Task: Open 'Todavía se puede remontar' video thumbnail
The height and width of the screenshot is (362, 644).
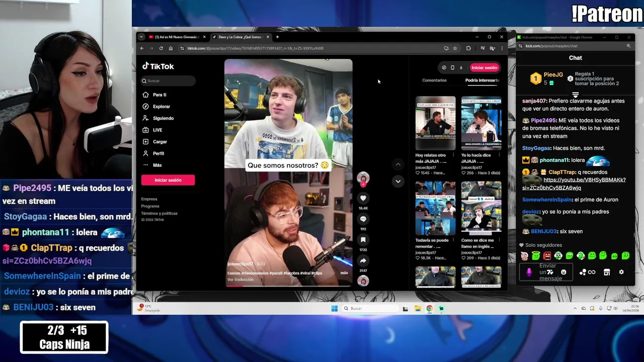Action: (x=435, y=208)
